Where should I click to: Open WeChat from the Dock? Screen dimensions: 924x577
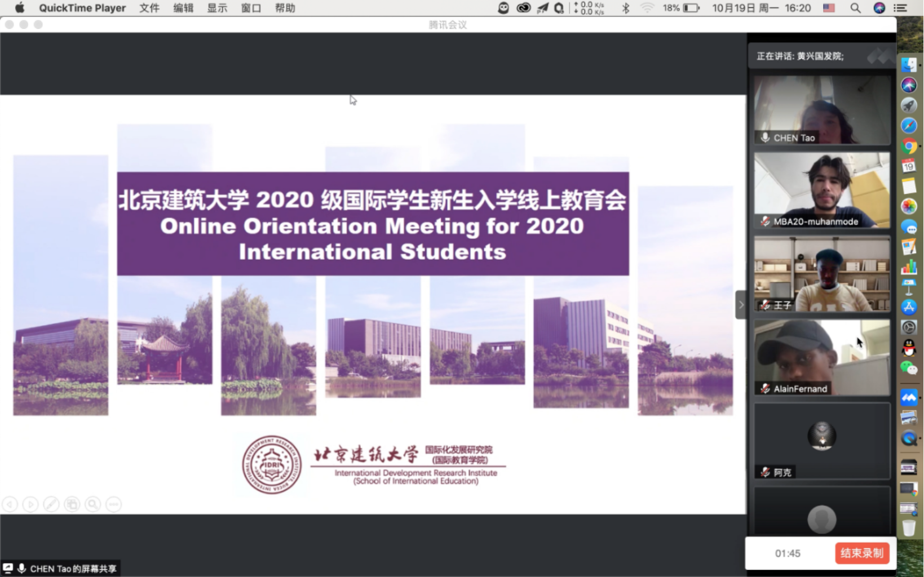pyautogui.click(x=909, y=369)
